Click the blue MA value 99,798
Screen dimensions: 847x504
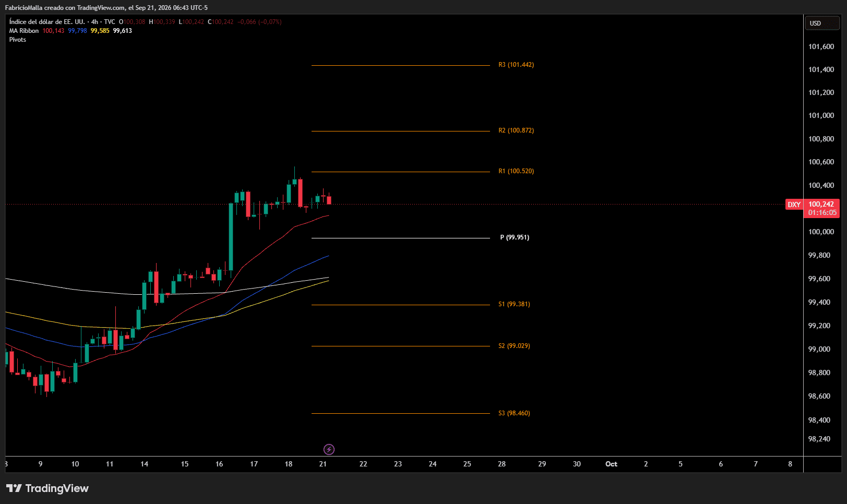(77, 31)
